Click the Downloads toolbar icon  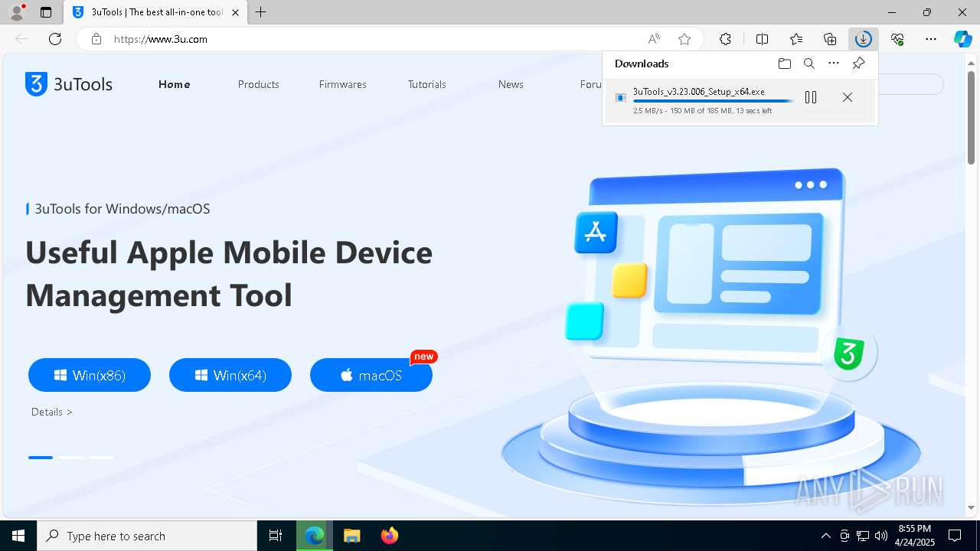(x=864, y=39)
